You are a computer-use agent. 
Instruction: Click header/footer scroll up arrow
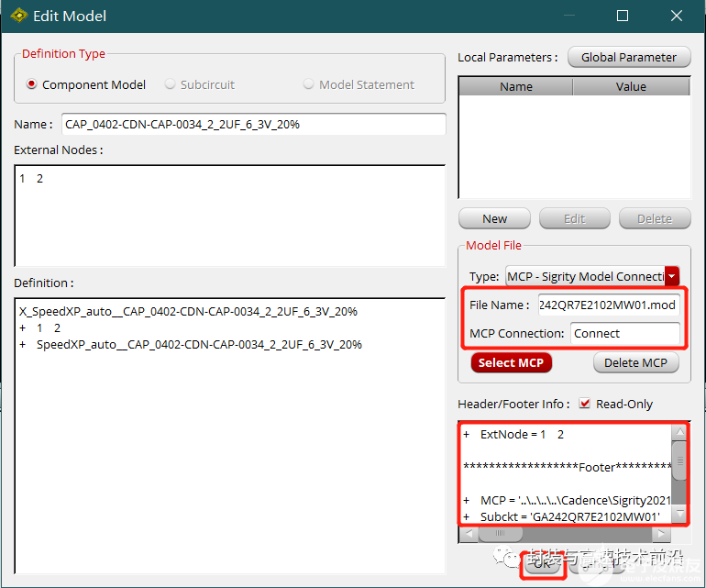pyautogui.click(x=679, y=432)
